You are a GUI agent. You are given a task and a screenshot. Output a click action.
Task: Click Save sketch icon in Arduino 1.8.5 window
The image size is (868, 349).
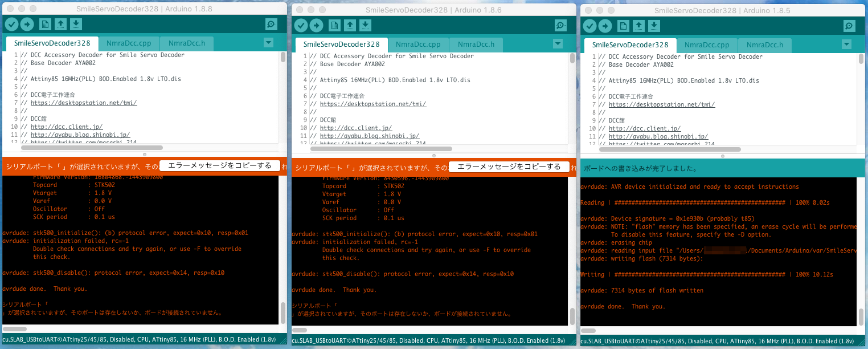coord(654,26)
